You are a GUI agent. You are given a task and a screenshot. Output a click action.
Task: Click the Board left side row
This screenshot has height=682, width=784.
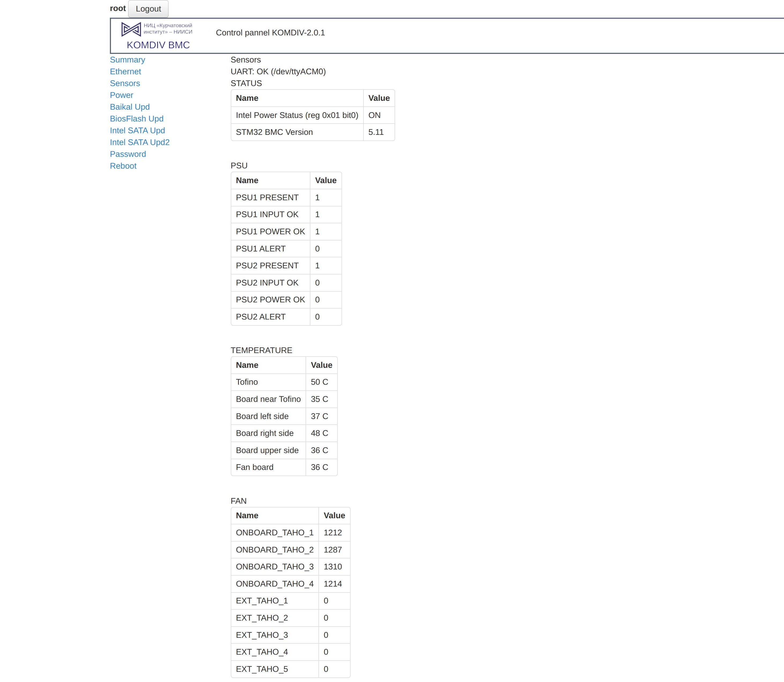tap(284, 416)
